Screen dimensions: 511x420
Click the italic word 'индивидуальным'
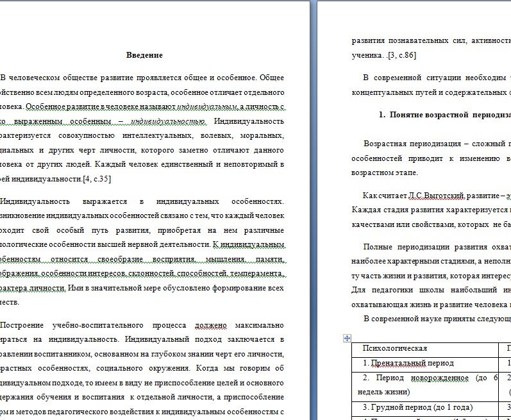point(207,107)
